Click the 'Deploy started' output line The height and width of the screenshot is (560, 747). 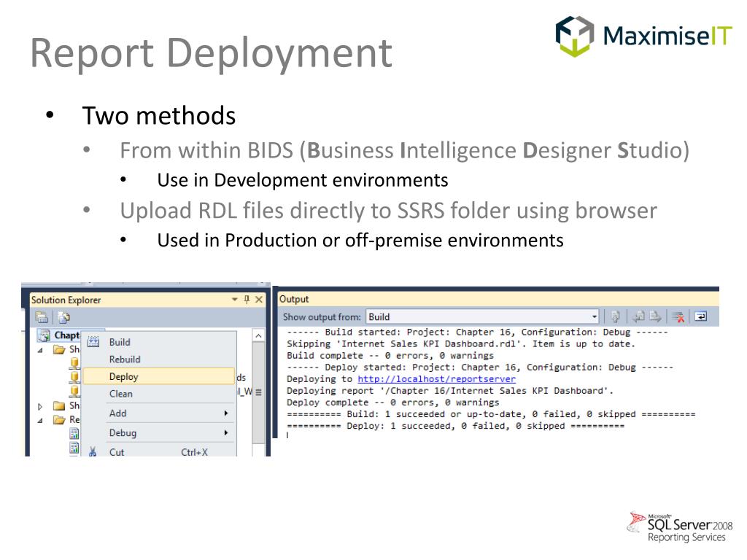[480, 367]
